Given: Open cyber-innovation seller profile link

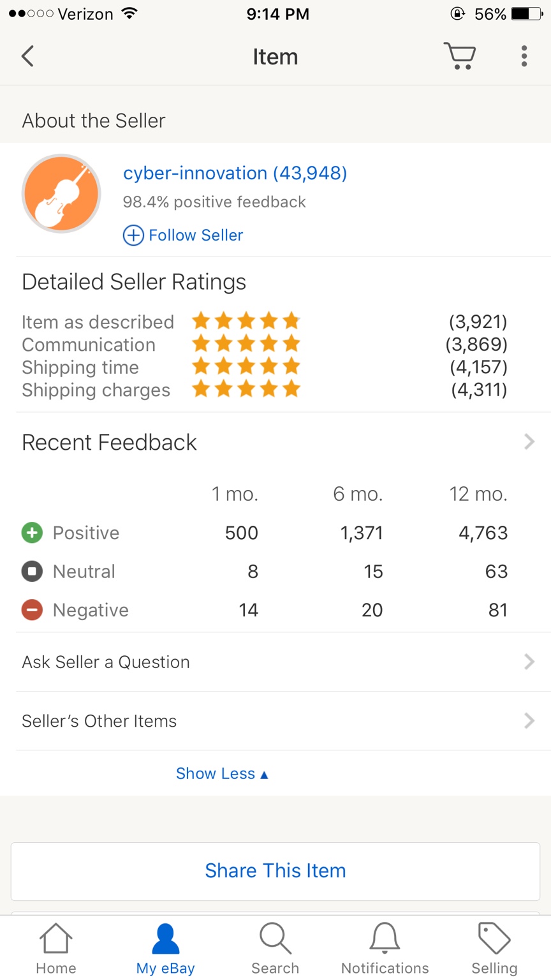Looking at the screenshot, I should (235, 173).
